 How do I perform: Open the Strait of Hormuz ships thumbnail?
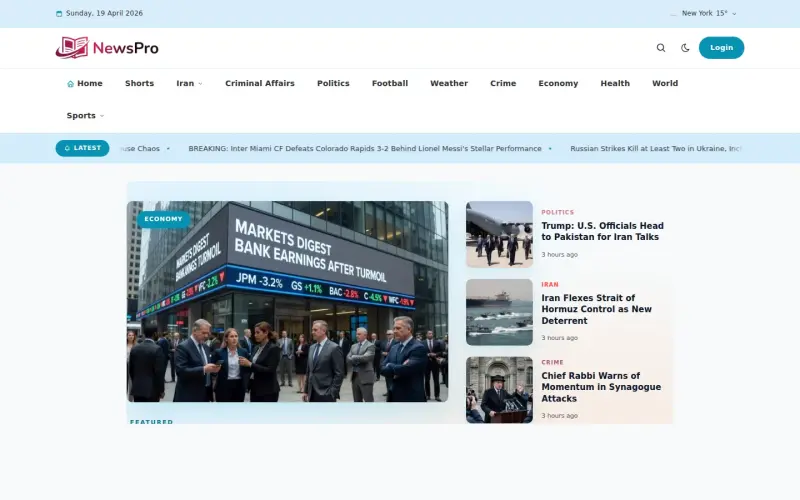499,312
